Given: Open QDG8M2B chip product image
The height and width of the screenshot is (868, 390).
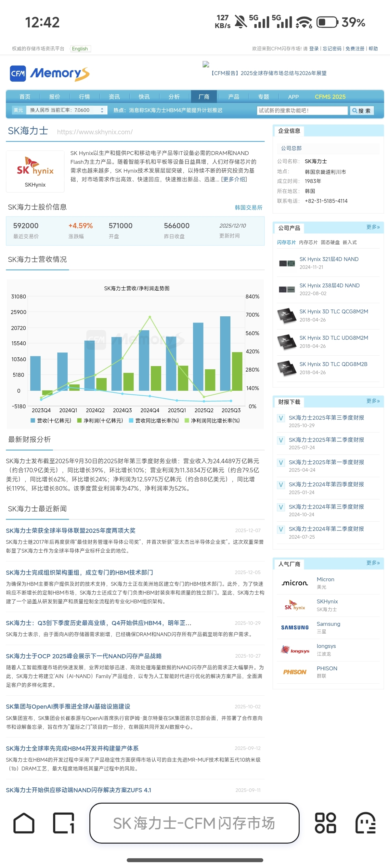Looking at the screenshot, I should click(287, 368).
